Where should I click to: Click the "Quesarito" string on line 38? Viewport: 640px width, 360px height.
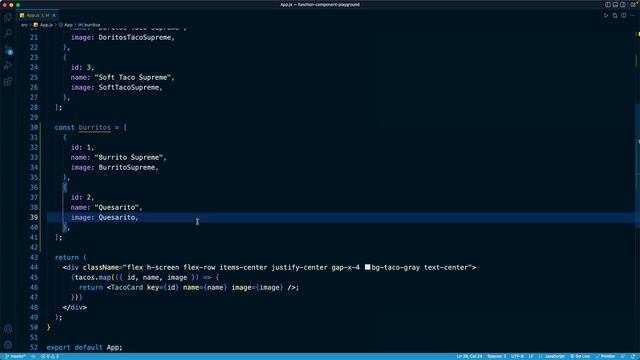click(x=118, y=207)
